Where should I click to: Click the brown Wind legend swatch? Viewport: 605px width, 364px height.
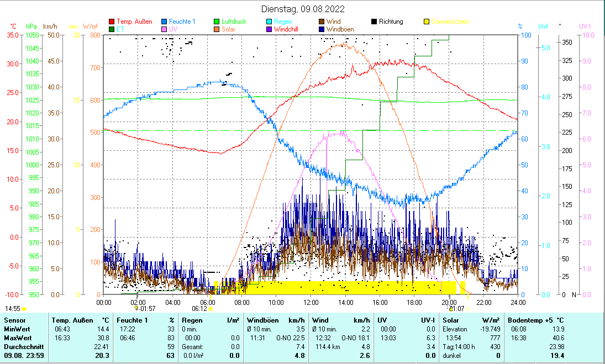coord(322,22)
